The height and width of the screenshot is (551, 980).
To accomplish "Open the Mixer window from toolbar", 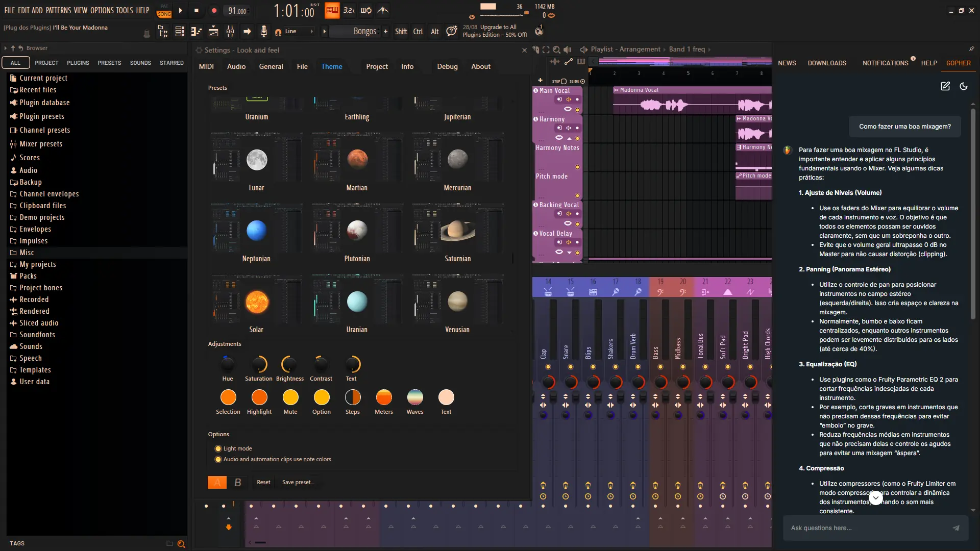I will point(230,32).
